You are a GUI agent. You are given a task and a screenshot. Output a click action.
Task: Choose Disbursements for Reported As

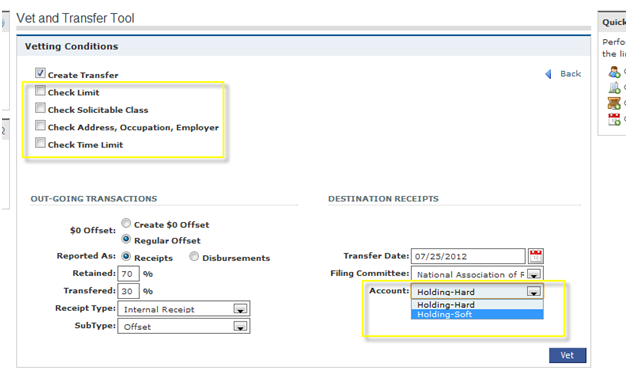click(x=194, y=256)
